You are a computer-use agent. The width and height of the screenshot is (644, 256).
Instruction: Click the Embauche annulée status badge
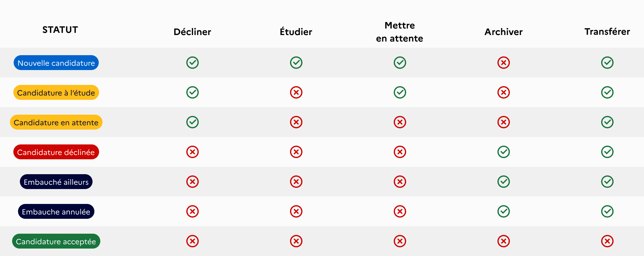tap(56, 211)
